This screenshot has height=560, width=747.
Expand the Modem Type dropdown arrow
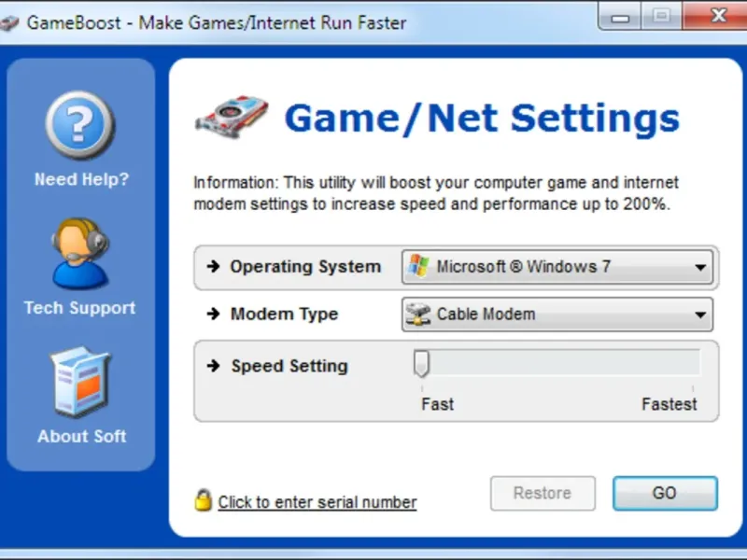(699, 315)
